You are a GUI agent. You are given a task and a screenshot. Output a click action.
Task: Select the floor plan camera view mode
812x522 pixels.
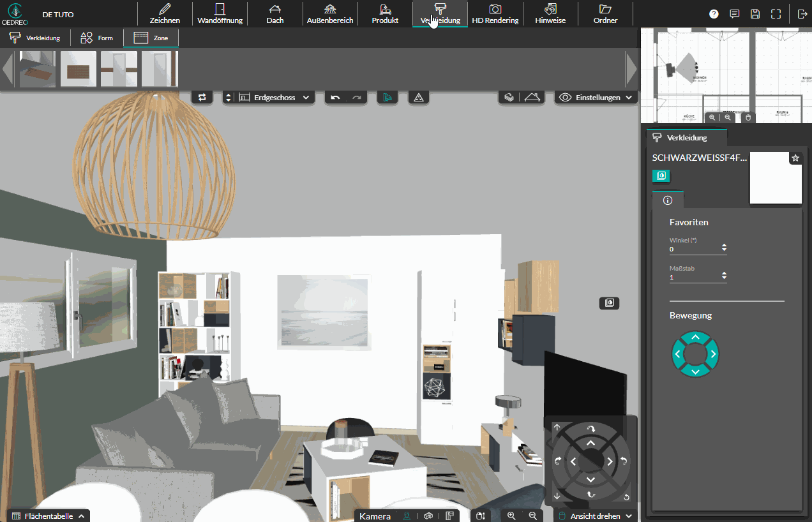pos(450,516)
